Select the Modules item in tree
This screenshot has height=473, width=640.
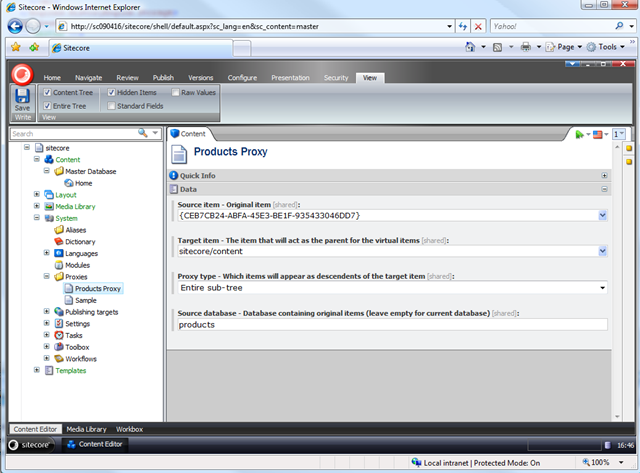[x=78, y=265]
